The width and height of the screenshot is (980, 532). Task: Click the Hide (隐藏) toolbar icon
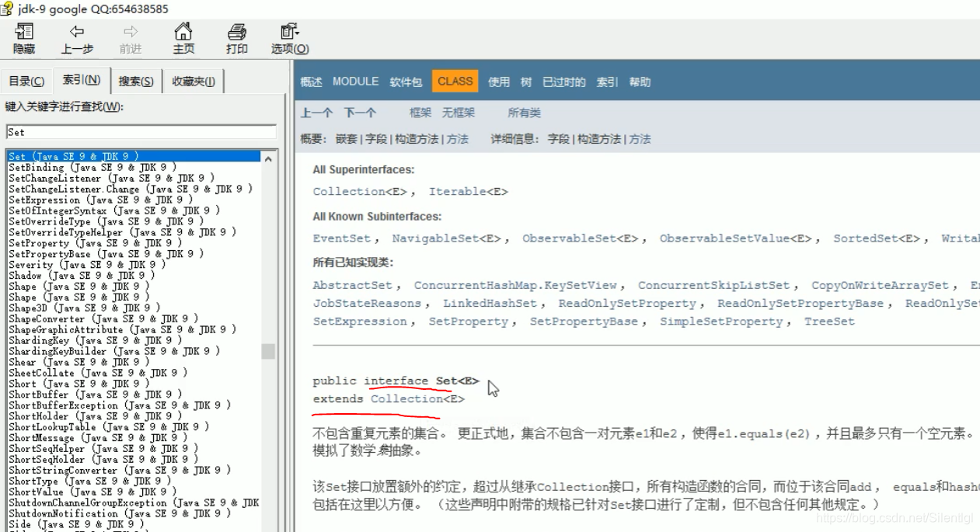point(24,32)
